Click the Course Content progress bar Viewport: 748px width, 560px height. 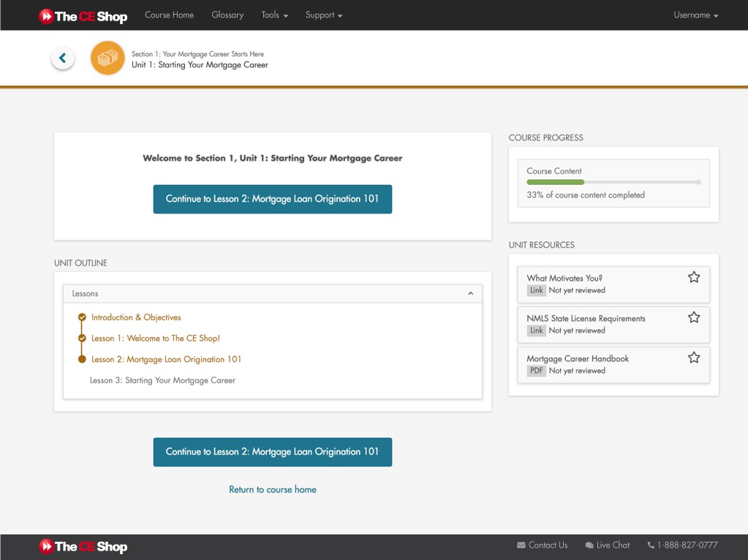point(613,182)
